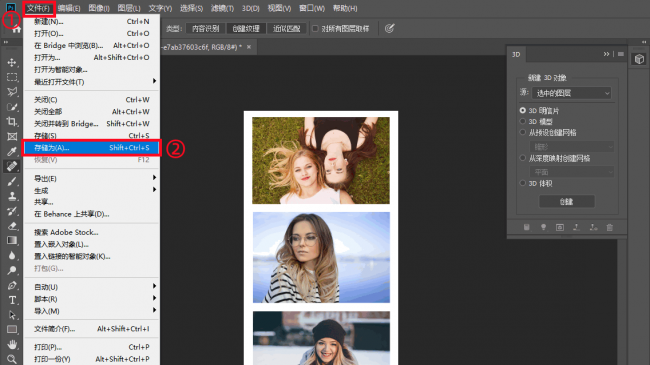Select the Dodge tool
Screen dimensions: 650x365
[x=12, y=270]
